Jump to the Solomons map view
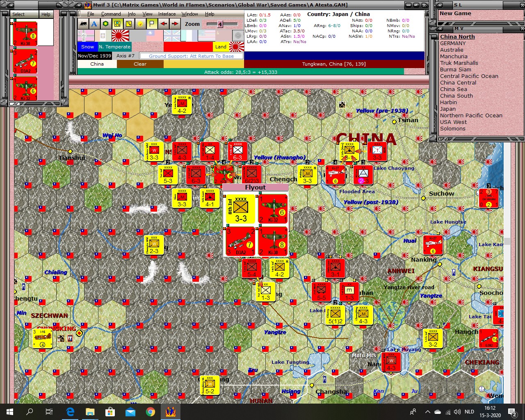This screenshot has width=525, height=420. point(453,129)
